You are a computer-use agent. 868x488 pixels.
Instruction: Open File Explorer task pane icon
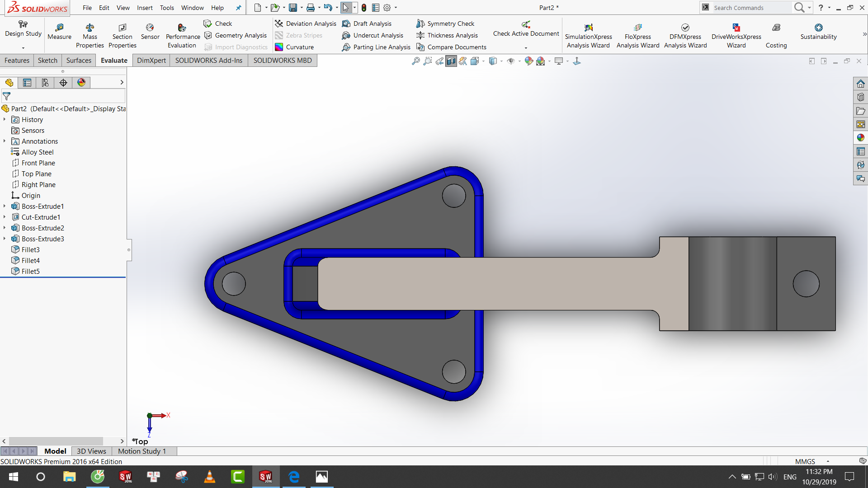[861, 111]
